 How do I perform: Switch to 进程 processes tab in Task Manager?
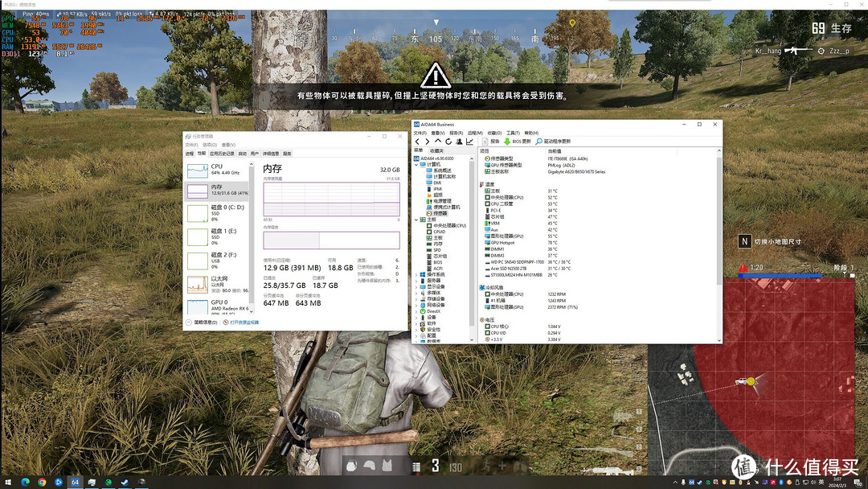pyautogui.click(x=190, y=154)
